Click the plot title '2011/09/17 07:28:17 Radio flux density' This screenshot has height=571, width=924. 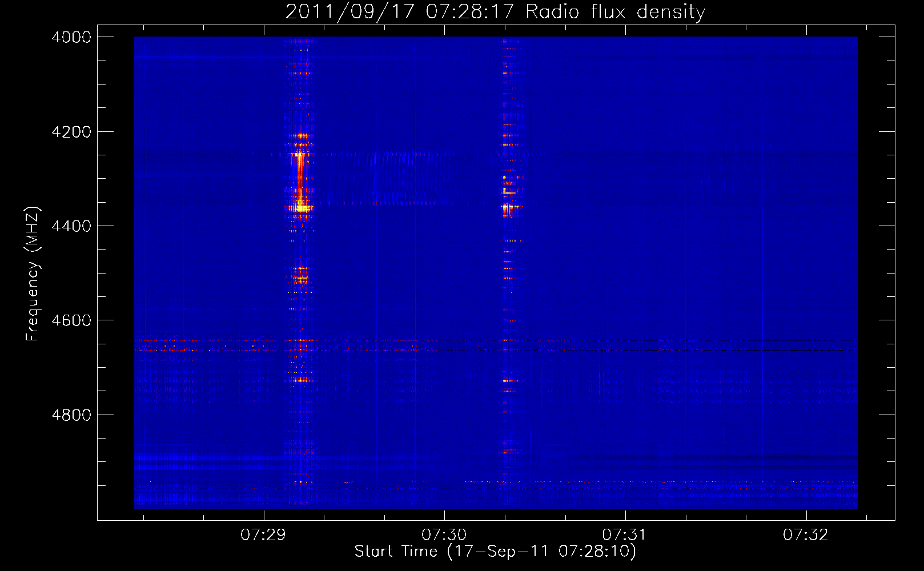(x=495, y=12)
